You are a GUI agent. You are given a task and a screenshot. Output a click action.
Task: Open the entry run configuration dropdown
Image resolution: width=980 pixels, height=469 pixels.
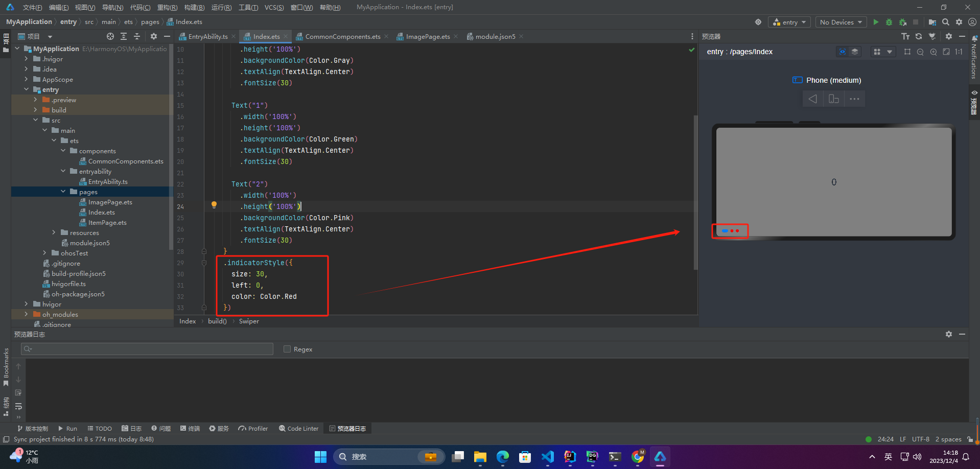coord(789,22)
